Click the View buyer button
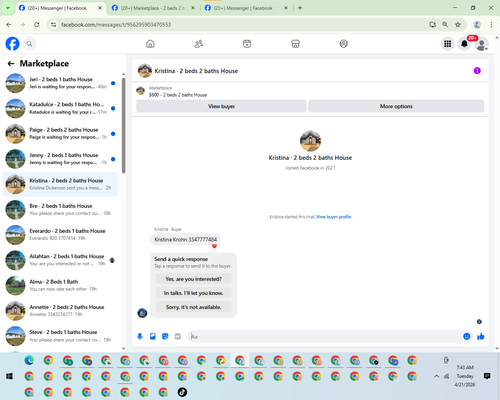The height and width of the screenshot is (400, 500). [221, 106]
